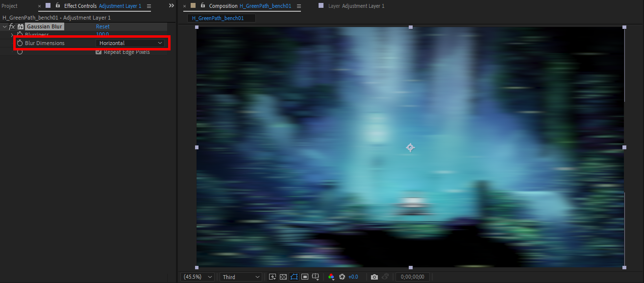Choose grid and guide options
Screen dimensions: 644x283
pyautogui.click(x=316, y=277)
